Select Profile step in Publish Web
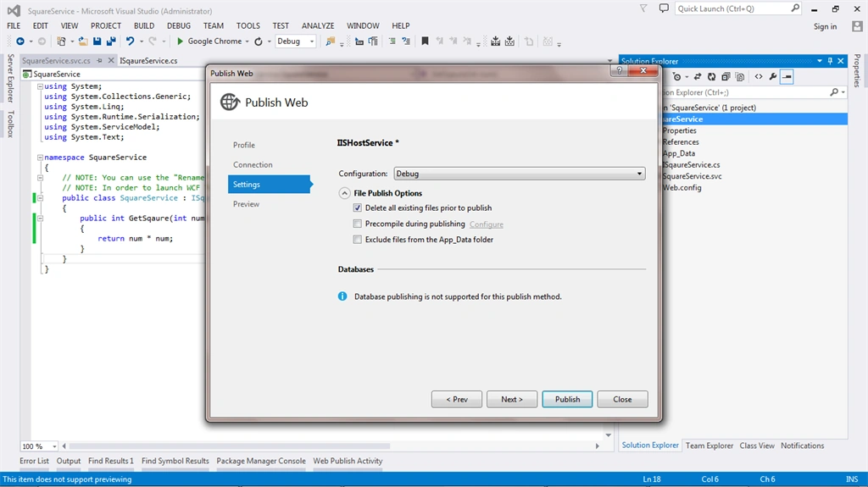Image resolution: width=868 pixels, height=487 pixels. [244, 145]
